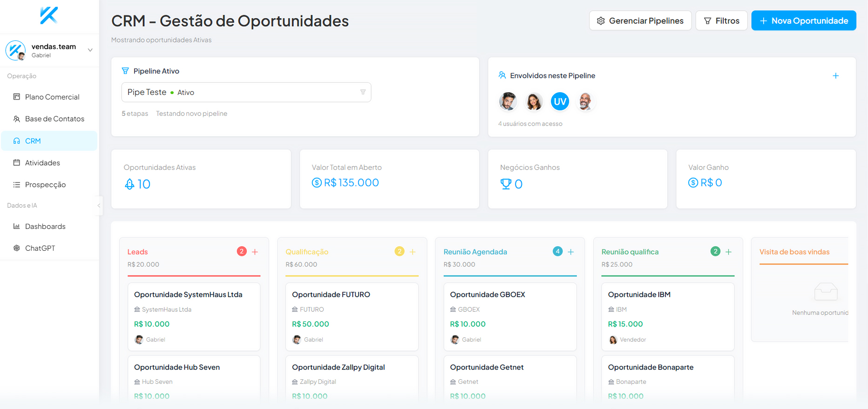Click the UV user avatar
The height and width of the screenshot is (409, 868).
[560, 101]
